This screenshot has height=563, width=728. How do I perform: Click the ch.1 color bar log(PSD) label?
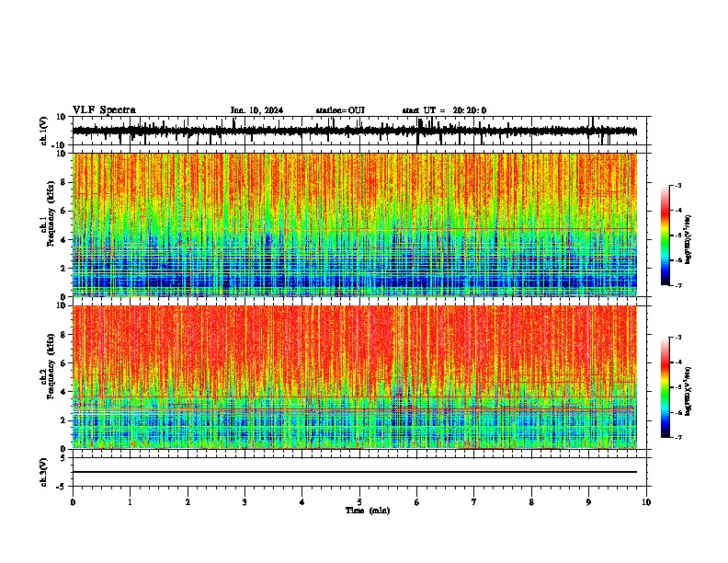click(x=688, y=240)
